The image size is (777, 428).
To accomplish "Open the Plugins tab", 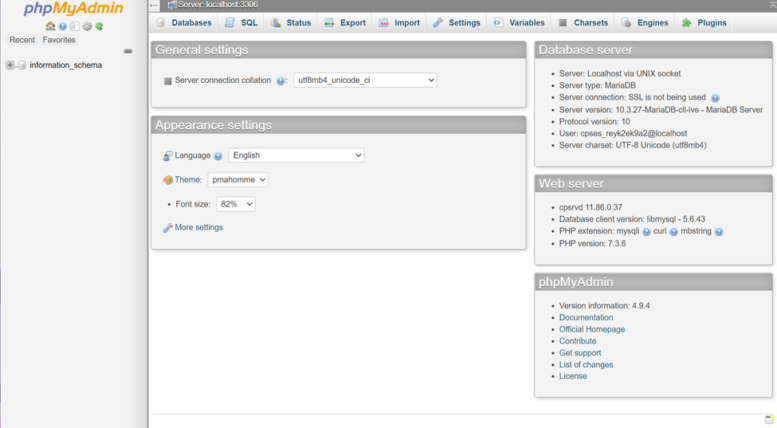I will pyautogui.click(x=704, y=23).
